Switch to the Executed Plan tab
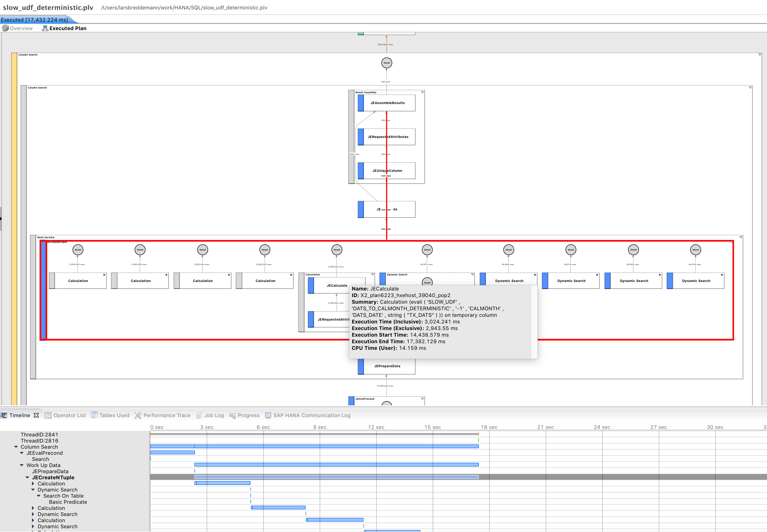The width and height of the screenshot is (767, 532). point(64,28)
